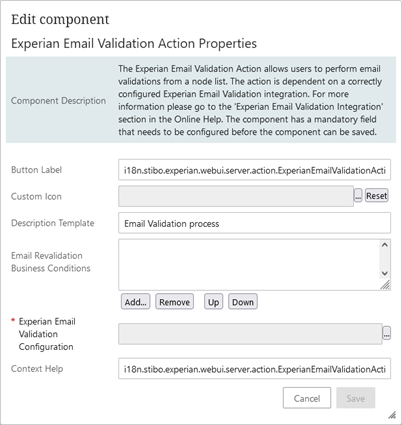This screenshot has height=425, width=402.
Task: Click the list box scroll up arrow
Action: coord(385,245)
